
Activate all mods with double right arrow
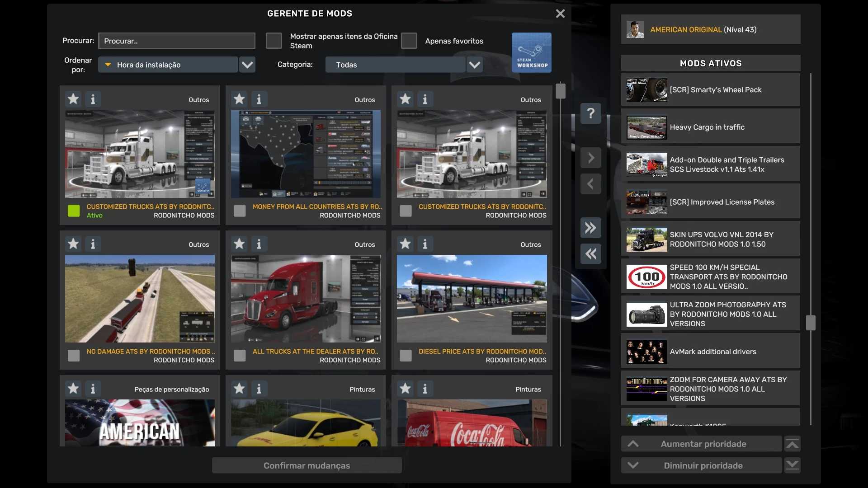(x=590, y=228)
